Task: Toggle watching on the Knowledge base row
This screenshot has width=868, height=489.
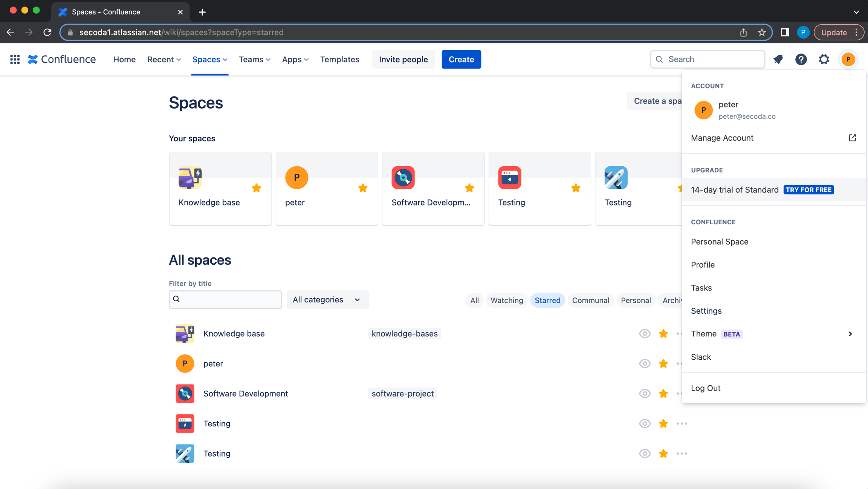Action: pos(645,334)
